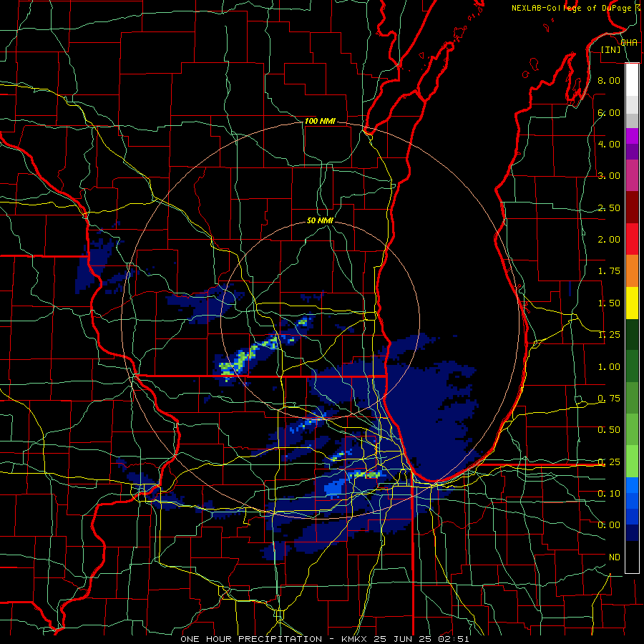The image size is (644, 644).
Task: Click the 50 NMI range ring label
Action: coord(320,220)
